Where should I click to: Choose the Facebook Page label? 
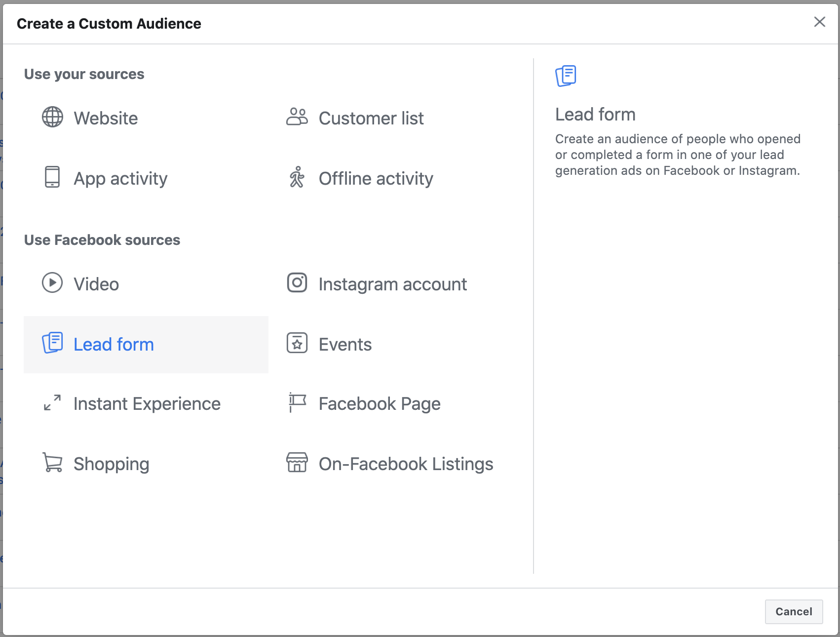tap(380, 404)
